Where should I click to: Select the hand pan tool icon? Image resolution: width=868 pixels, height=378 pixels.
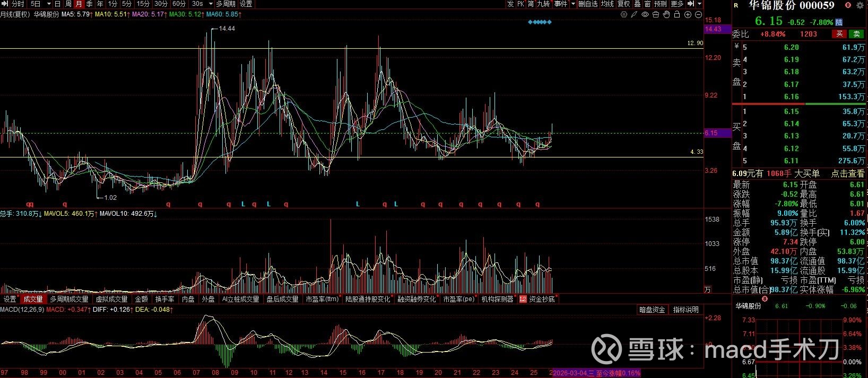coord(666,15)
